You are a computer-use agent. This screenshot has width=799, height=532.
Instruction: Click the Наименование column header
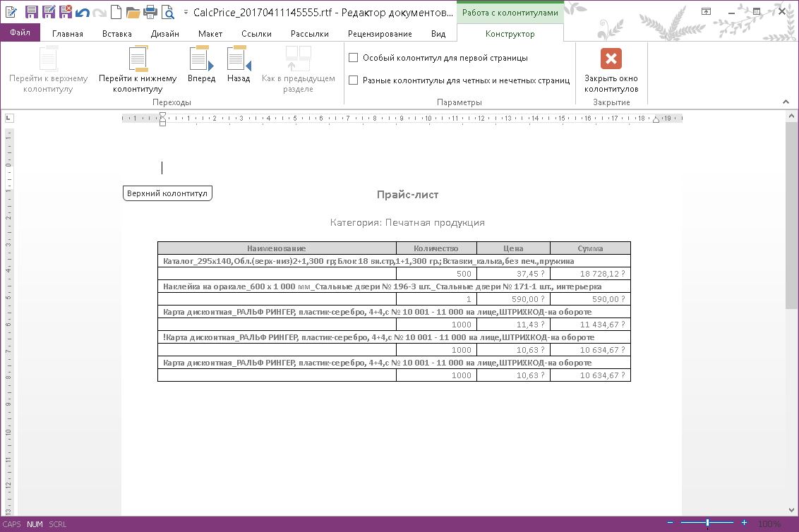click(x=277, y=248)
